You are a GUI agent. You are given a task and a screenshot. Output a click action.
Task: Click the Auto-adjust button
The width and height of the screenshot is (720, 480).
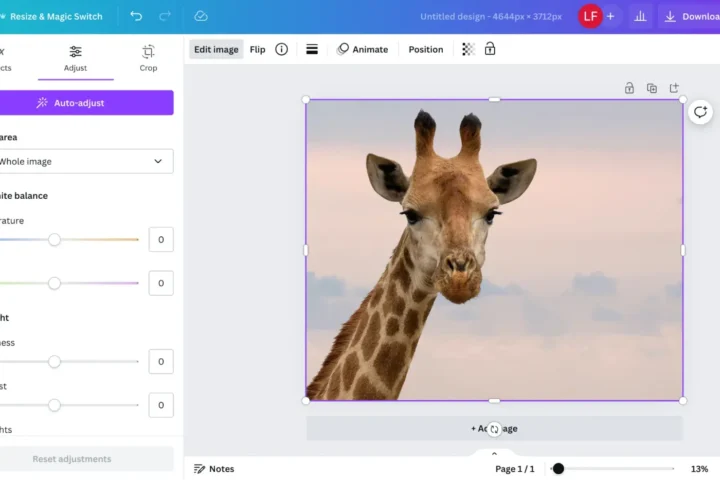[x=85, y=103]
